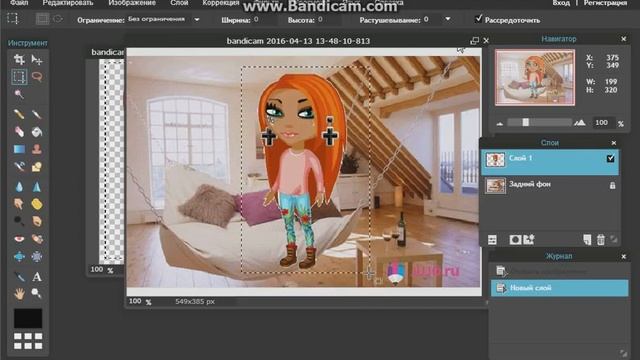The height and width of the screenshot is (360, 640).
Task: Select the Eraser tool
Action: (x=19, y=131)
